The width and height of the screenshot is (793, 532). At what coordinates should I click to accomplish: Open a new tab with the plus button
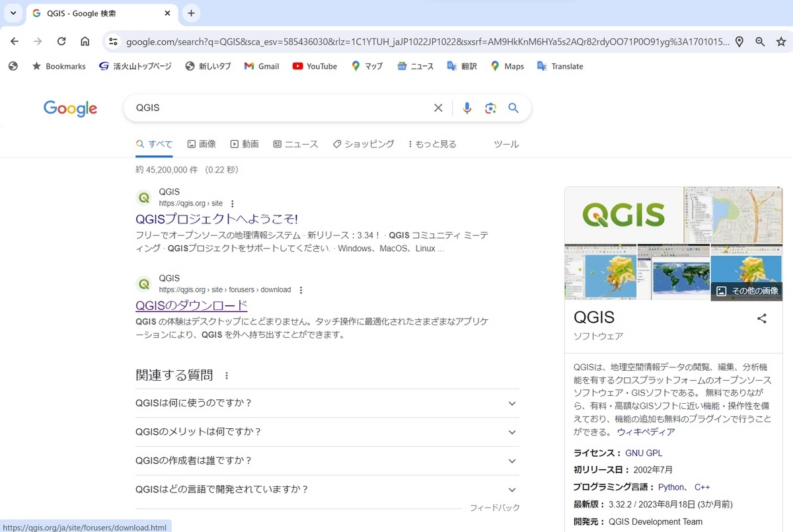[x=191, y=13]
